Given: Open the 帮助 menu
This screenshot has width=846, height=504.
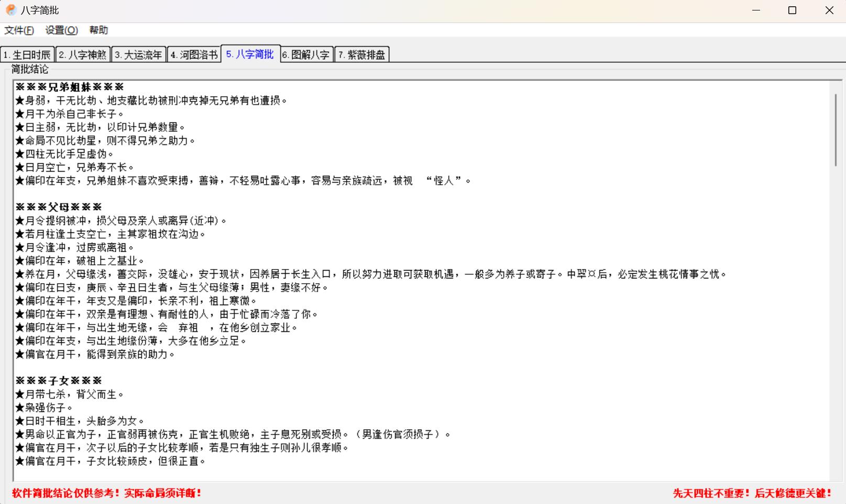Looking at the screenshot, I should [98, 30].
